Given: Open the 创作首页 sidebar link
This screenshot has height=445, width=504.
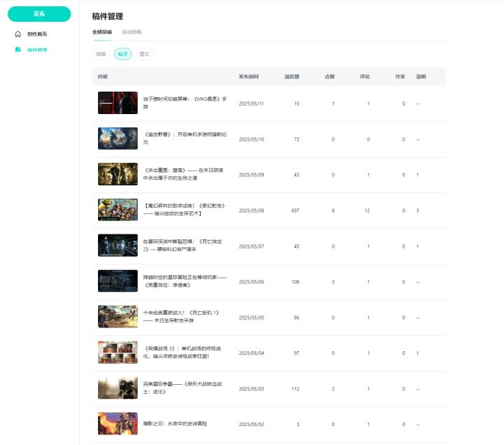Looking at the screenshot, I should pos(37,34).
